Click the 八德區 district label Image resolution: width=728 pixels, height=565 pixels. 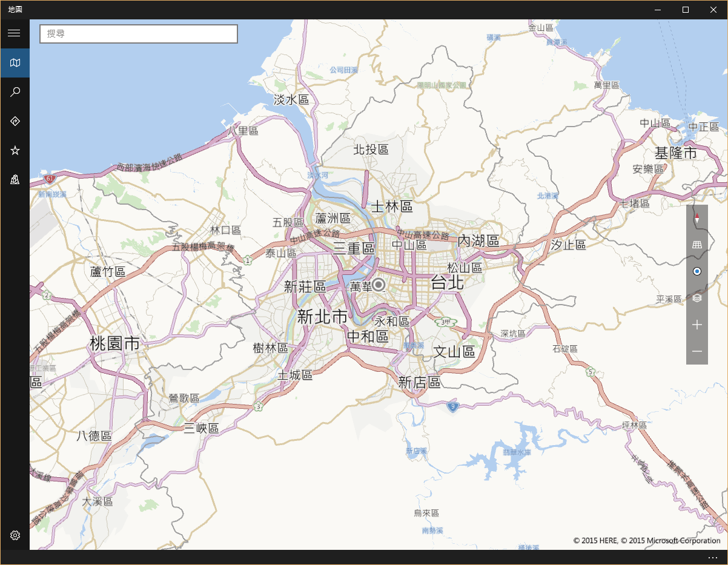click(x=94, y=435)
